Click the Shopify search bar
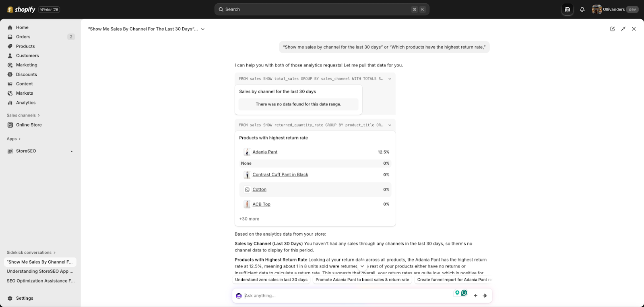 pos(322,9)
